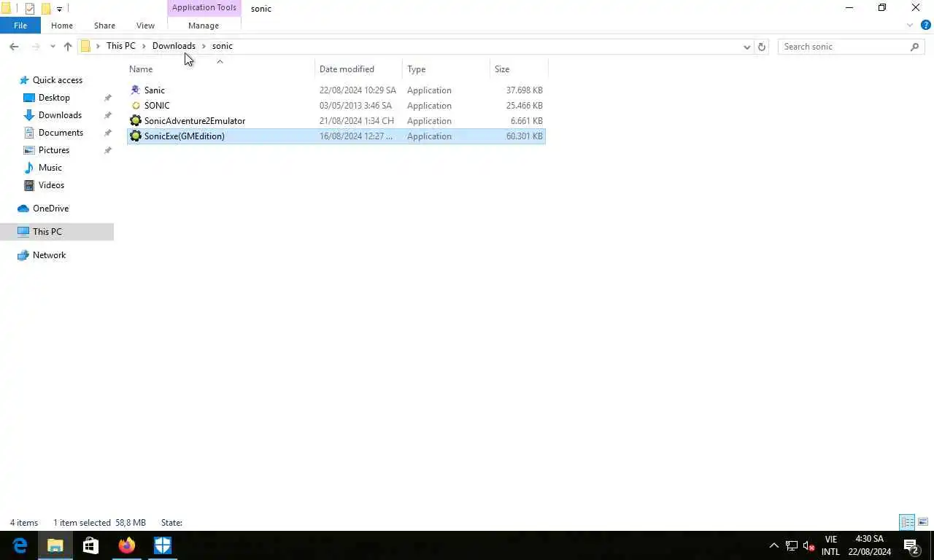
Task: Click the network tray icon
Action: [x=791, y=545]
